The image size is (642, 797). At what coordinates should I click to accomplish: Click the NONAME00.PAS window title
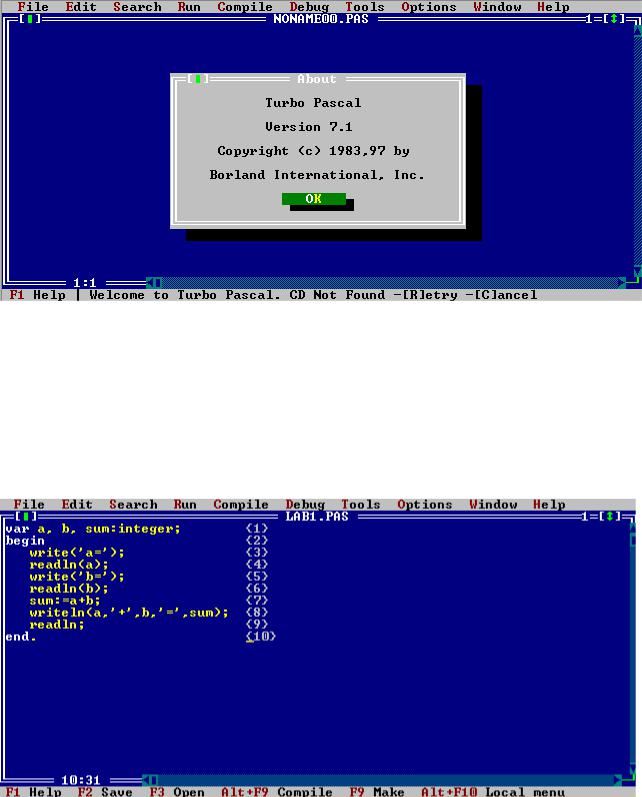(321, 19)
